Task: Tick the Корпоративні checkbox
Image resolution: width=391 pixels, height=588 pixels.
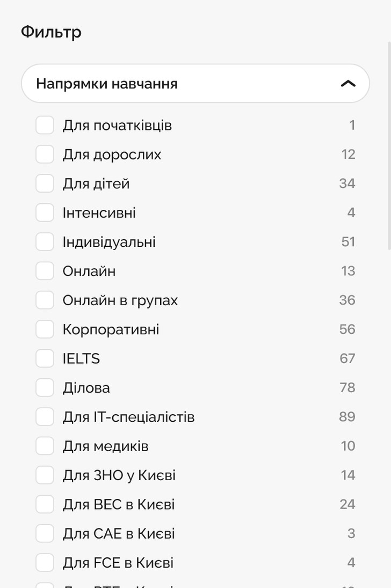Action: pyautogui.click(x=45, y=329)
